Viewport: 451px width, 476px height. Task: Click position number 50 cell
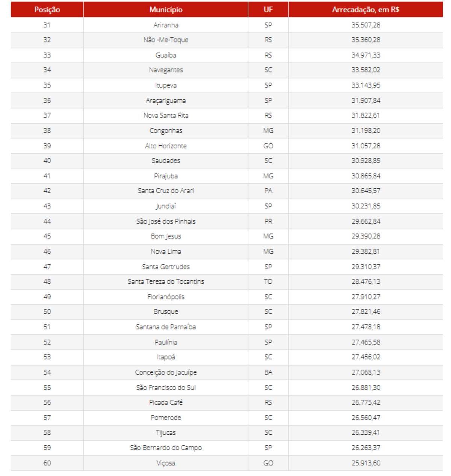[47, 312]
